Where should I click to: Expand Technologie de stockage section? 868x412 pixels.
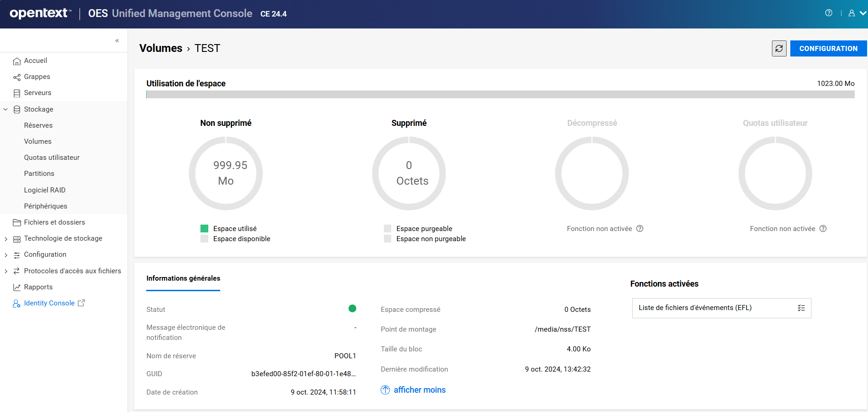pyautogui.click(x=6, y=239)
